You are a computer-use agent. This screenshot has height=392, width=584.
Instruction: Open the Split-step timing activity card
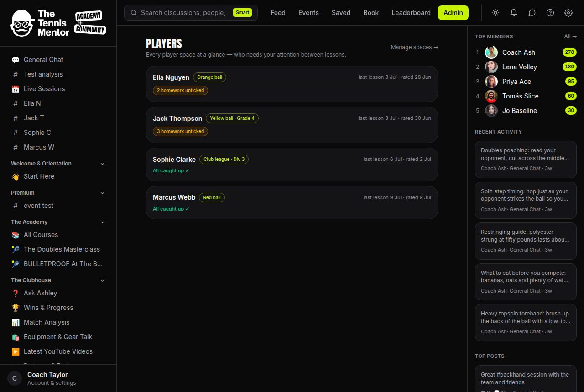point(526,200)
